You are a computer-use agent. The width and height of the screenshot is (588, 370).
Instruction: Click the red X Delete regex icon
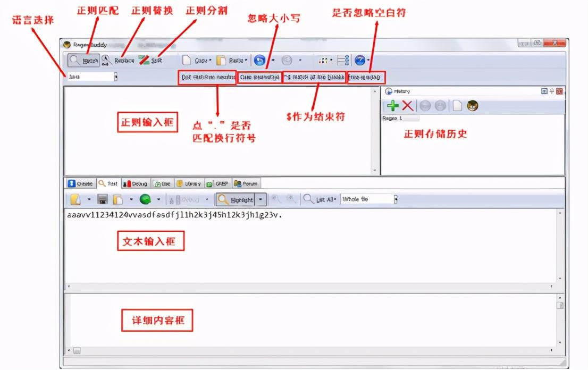point(408,106)
